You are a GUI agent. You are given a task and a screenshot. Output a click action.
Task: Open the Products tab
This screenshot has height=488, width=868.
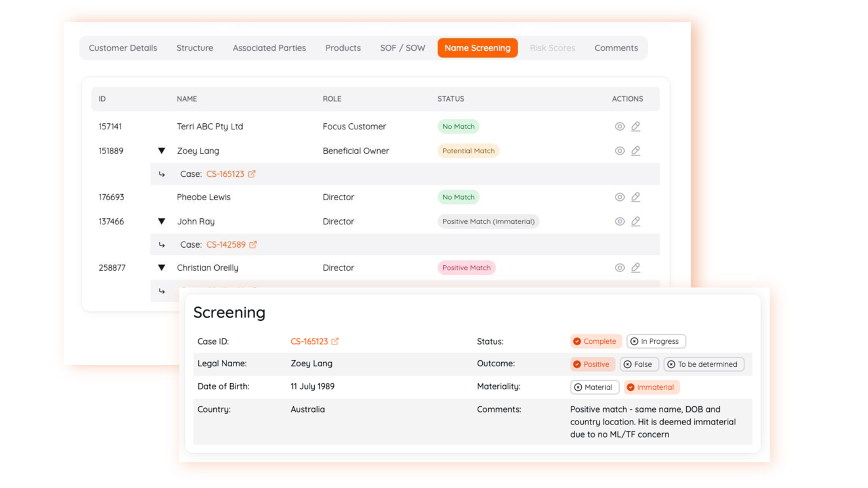pos(343,48)
